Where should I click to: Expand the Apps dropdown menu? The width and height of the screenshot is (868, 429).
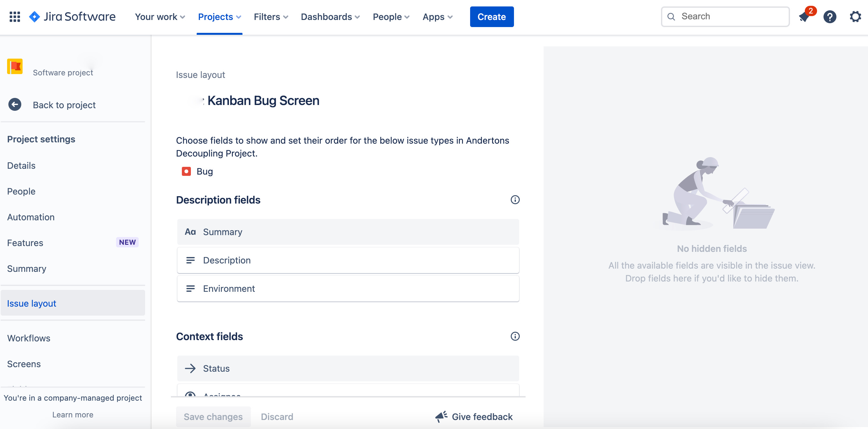437,17
